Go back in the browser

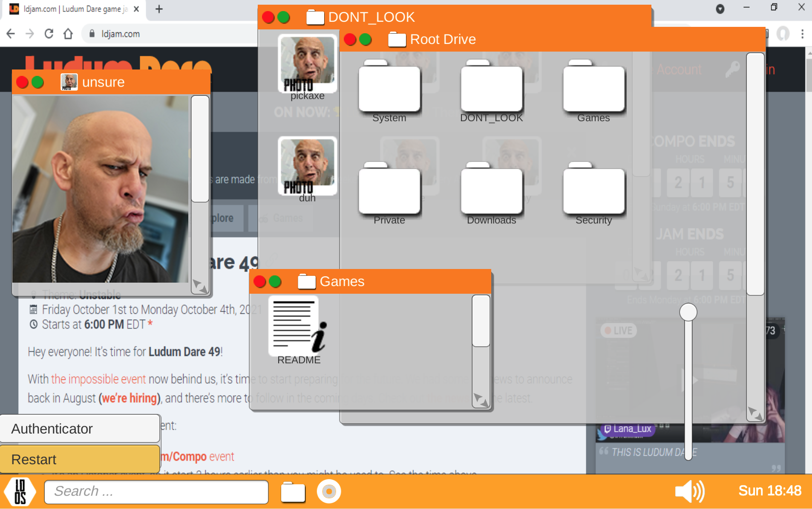[11, 34]
